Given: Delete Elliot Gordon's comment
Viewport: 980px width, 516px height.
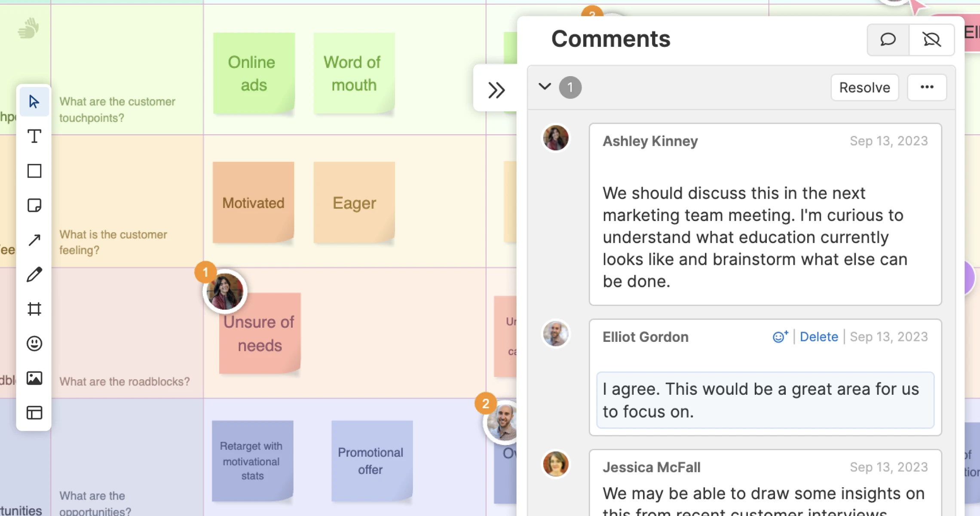Looking at the screenshot, I should [818, 337].
